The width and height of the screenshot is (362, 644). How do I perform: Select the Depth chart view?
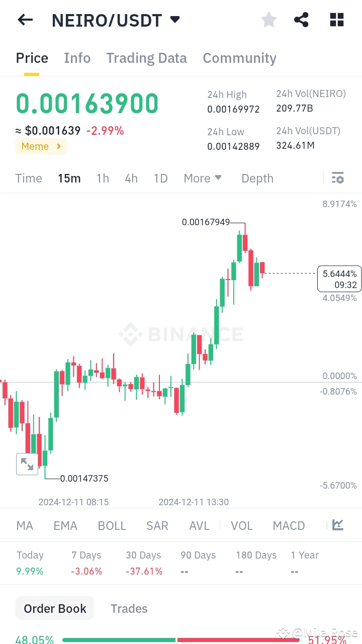[x=257, y=178]
